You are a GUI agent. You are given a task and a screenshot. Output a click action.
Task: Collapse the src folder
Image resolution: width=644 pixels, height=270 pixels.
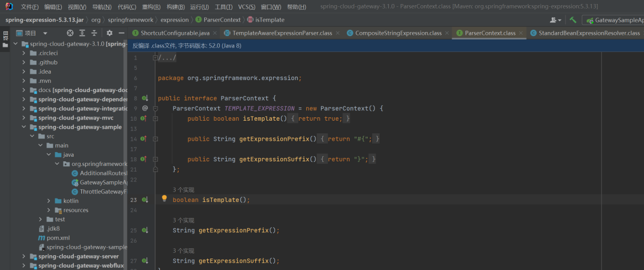click(x=32, y=136)
